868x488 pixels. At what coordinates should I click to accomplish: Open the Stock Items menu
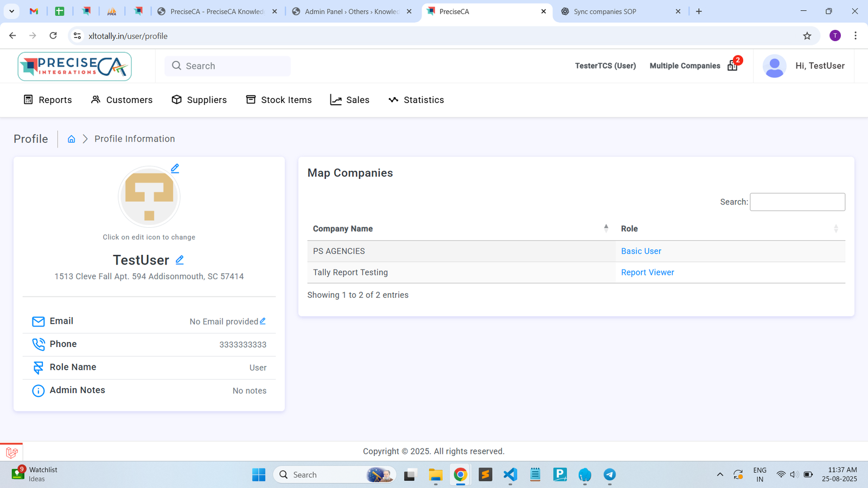click(279, 100)
